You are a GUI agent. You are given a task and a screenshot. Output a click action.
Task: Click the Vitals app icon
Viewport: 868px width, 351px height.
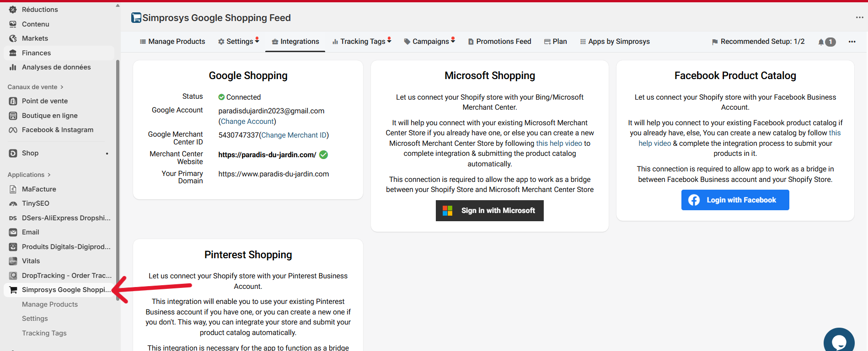click(13, 261)
